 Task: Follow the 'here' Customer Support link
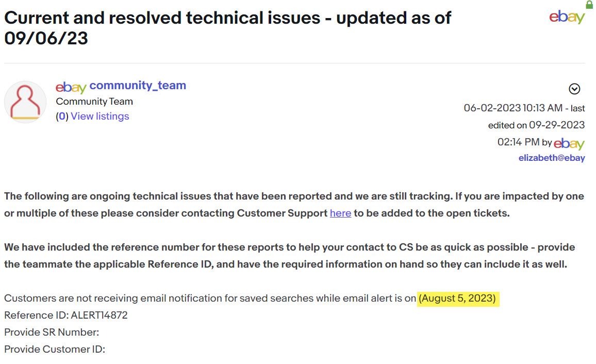click(x=340, y=213)
